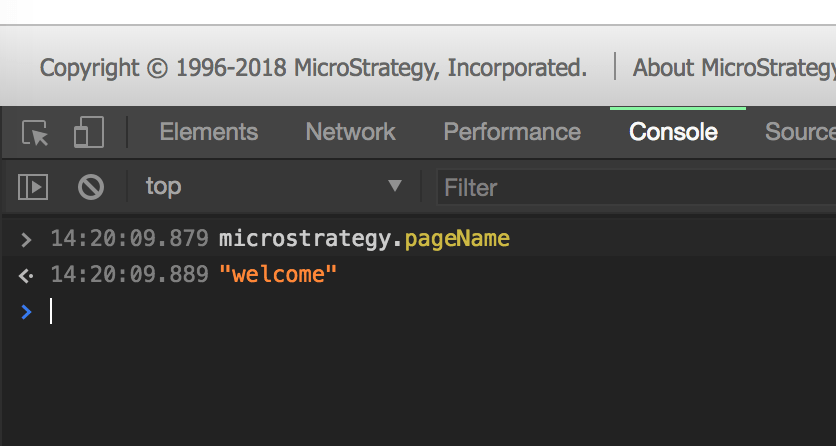Open the Network tab
The width and height of the screenshot is (836, 446).
(350, 132)
